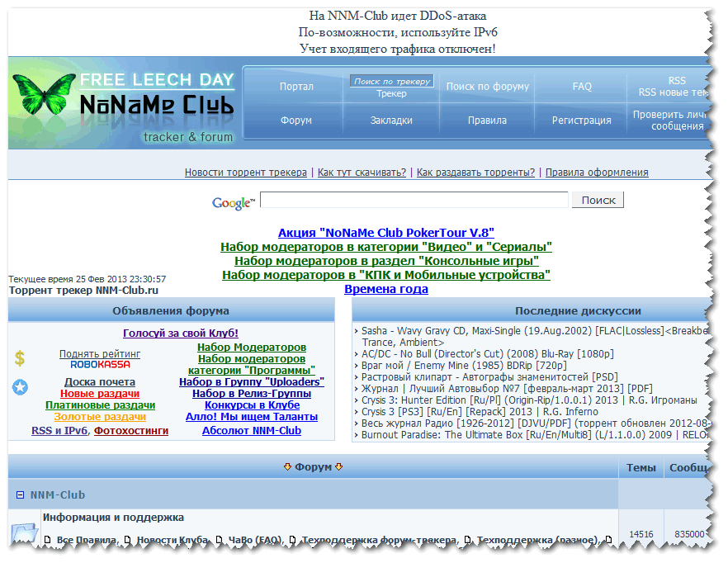Open Журнал Лучший Автовыбор №7 discussion
728x563 pixels.
(507, 389)
